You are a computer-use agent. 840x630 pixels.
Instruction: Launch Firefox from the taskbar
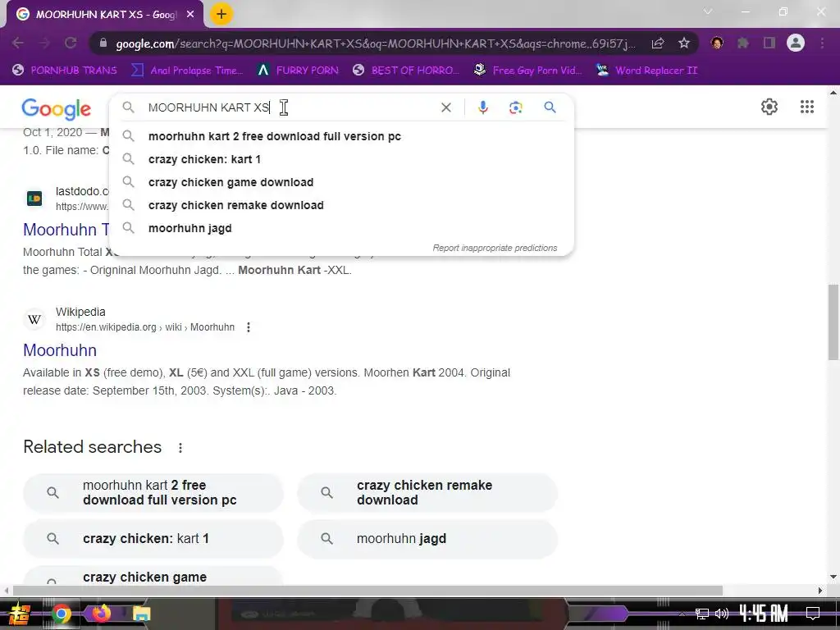pos(101,613)
